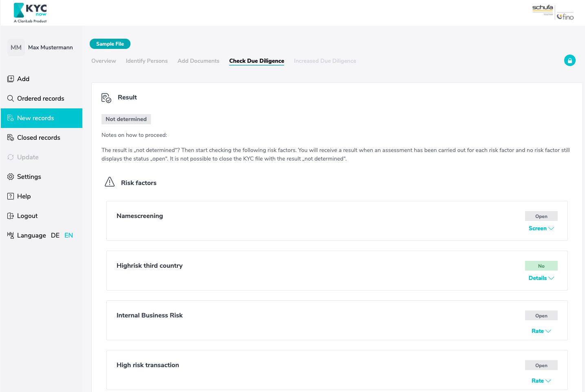Click the Result heading text
The width and height of the screenshot is (585, 392).
point(127,97)
